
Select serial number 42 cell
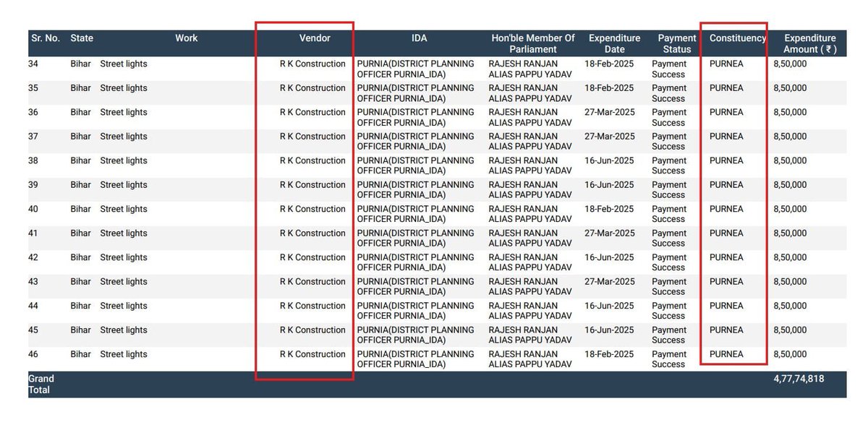coord(33,257)
